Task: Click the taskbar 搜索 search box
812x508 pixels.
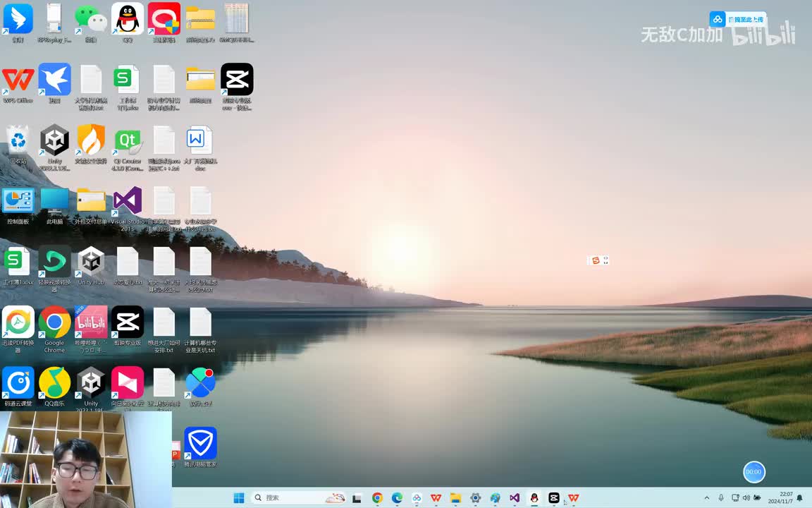Action: (x=297, y=497)
